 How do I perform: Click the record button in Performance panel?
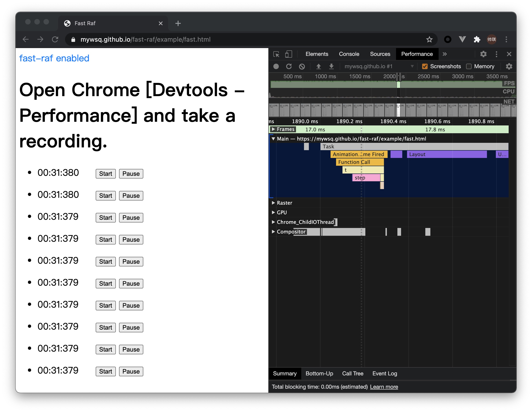pyautogui.click(x=276, y=66)
